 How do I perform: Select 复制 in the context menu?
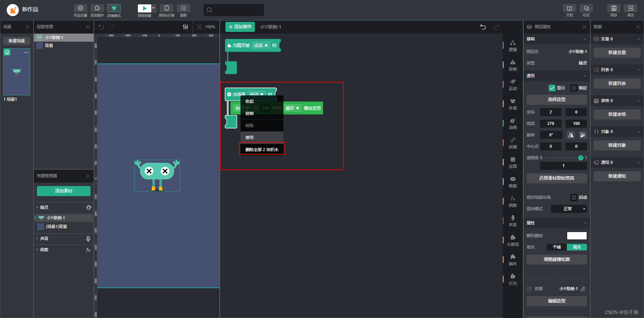[250, 113]
